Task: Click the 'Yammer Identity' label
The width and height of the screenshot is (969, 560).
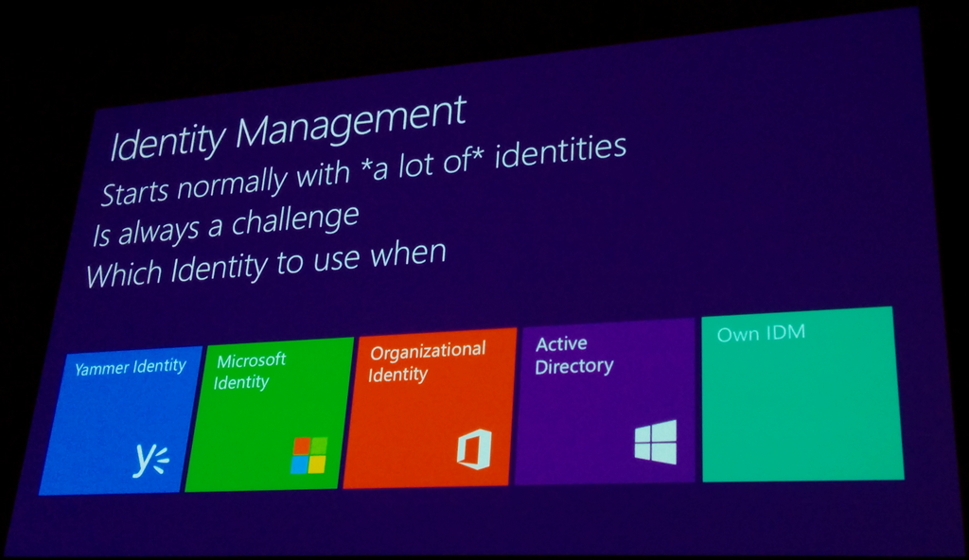Action: (x=131, y=367)
